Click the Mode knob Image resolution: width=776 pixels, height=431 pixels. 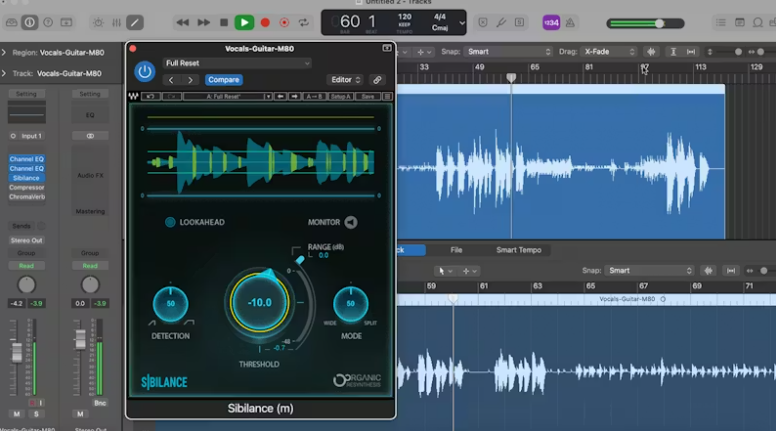click(350, 304)
